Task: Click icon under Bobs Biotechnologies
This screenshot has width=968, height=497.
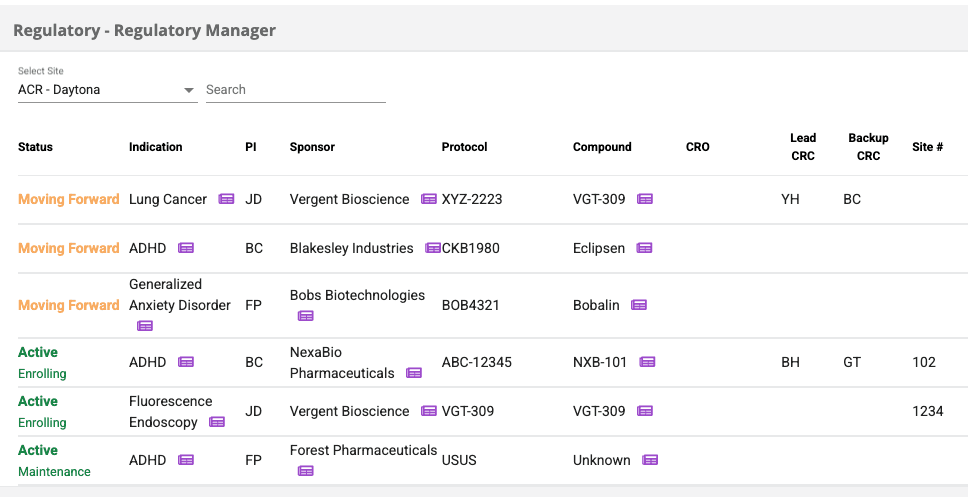Action: (306, 315)
